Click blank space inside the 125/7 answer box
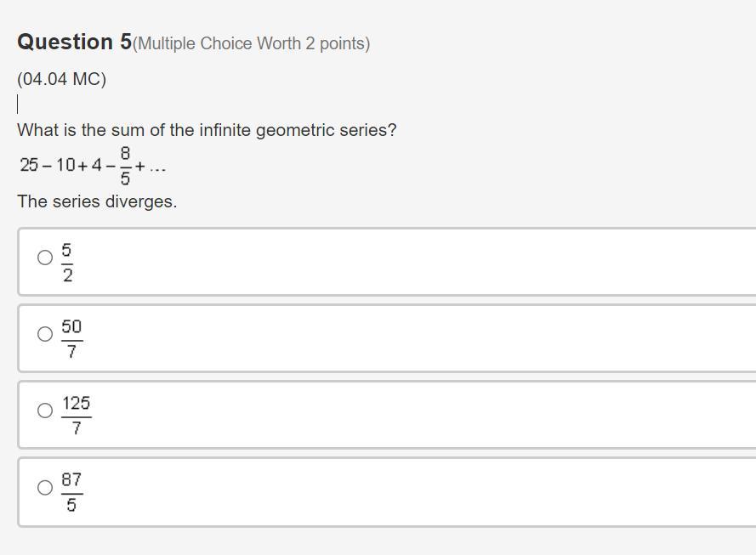 [x=408, y=415]
